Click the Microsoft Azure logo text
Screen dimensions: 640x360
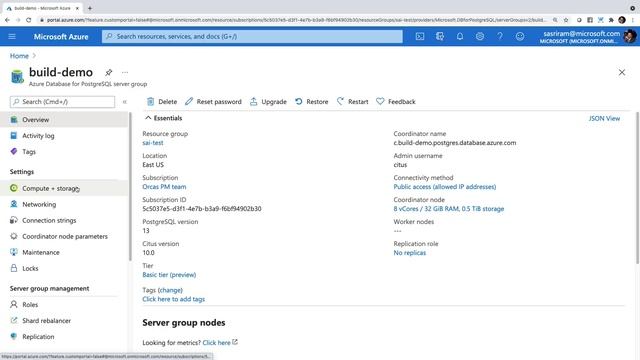pos(61,36)
